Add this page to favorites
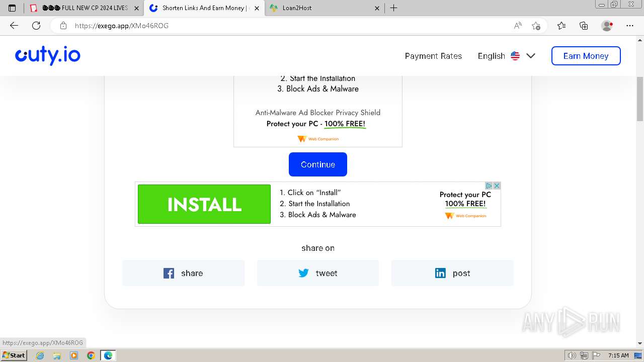 [x=536, y=26]
